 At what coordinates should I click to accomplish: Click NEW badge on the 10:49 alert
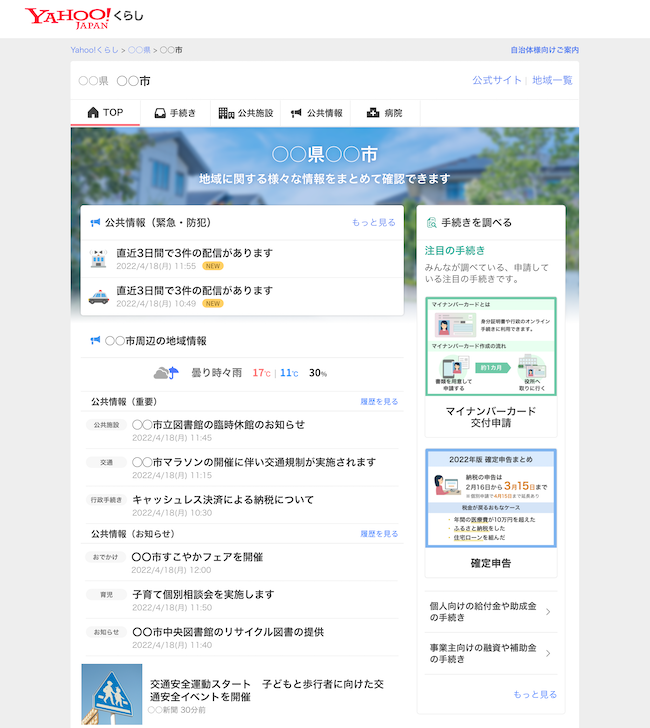[x=213, y=304]
